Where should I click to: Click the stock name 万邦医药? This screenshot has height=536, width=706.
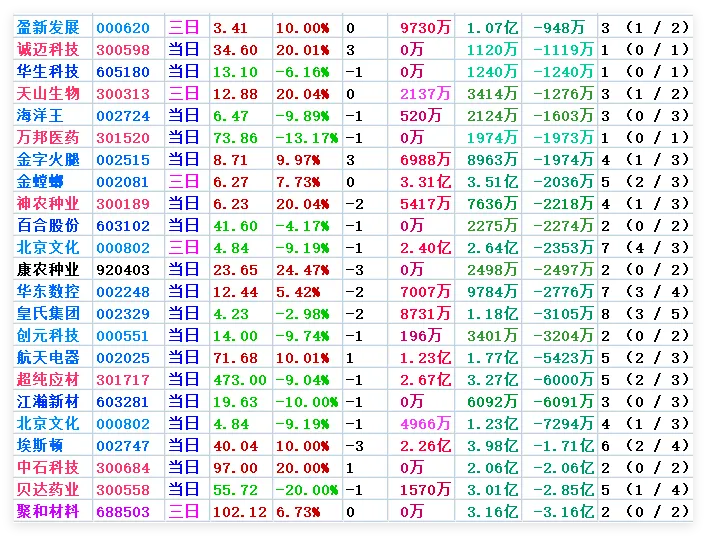coord(48,137)
